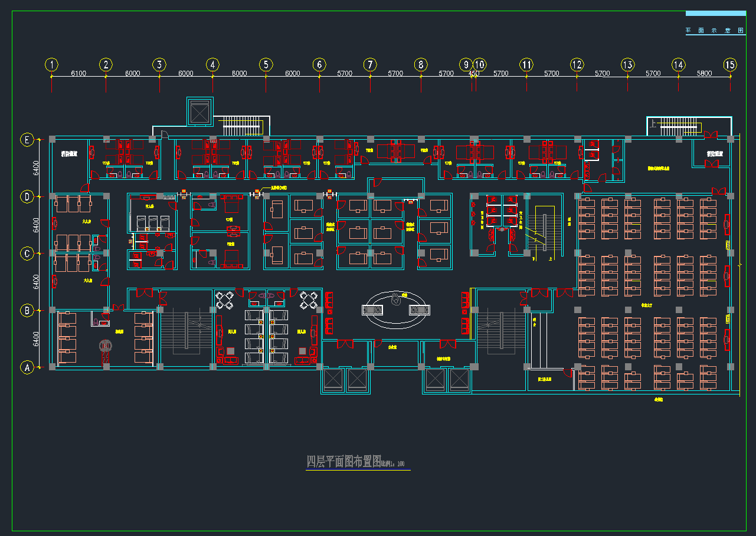Select the light blue bar in top-right corner
This screenshot has width=756, height=536.
pos(715,14)
